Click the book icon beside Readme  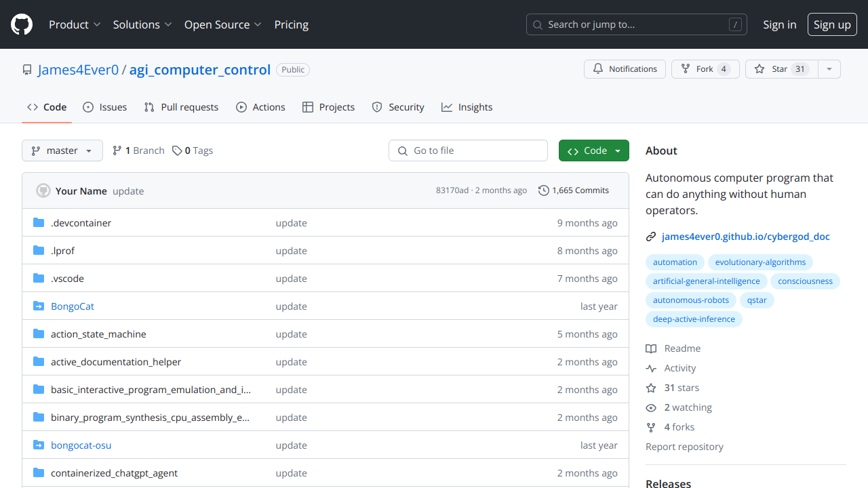pyautogui.click(x=651, y=348)
